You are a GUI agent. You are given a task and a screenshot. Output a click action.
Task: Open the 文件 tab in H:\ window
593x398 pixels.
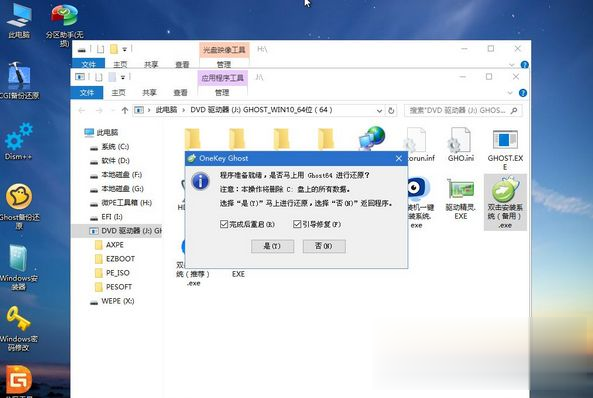pos(88,64)
